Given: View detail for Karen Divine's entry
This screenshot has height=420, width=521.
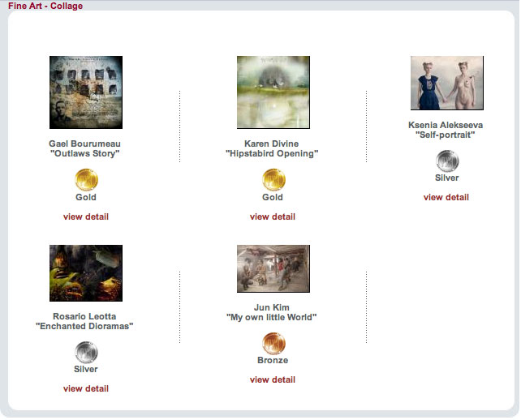Looking at the screenshot, I should click(273, 216).
